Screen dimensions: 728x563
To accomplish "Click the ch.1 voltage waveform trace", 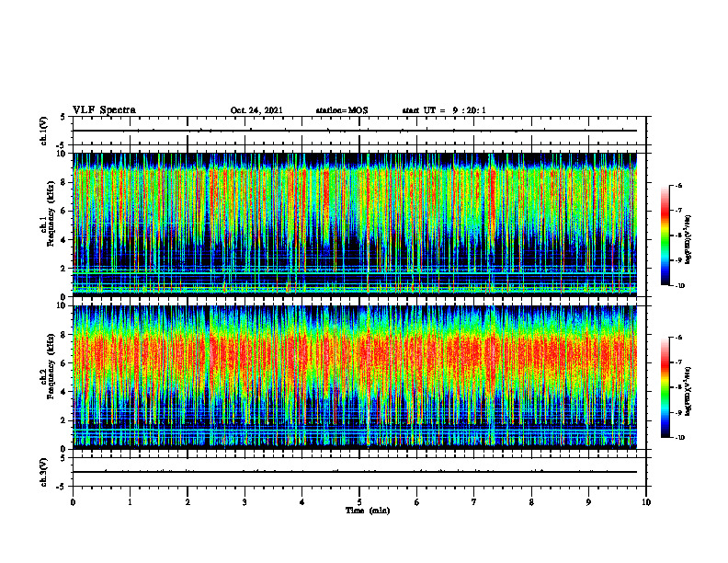I will pyautogui.click(x=355, y=131).
